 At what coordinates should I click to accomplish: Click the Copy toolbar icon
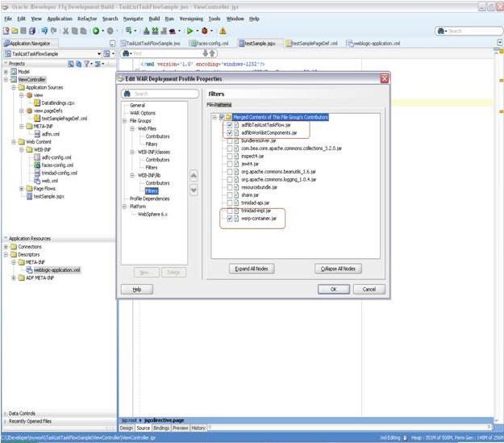(x=74, y=31)
